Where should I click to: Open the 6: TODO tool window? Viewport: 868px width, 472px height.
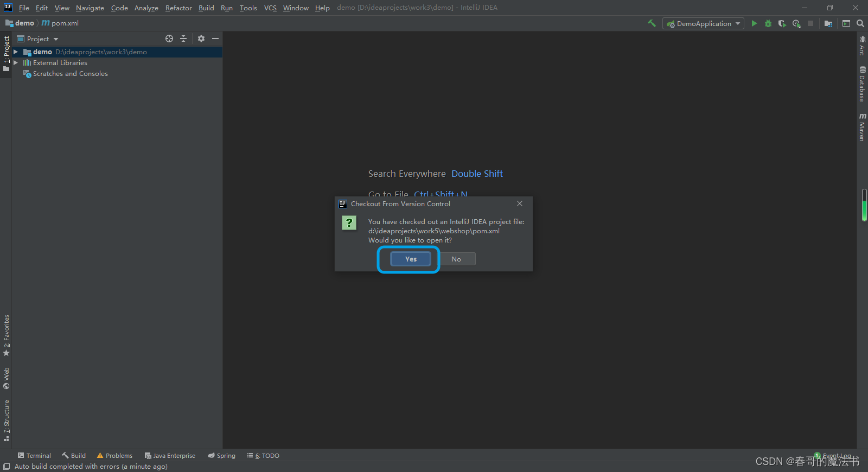[263, 456]
